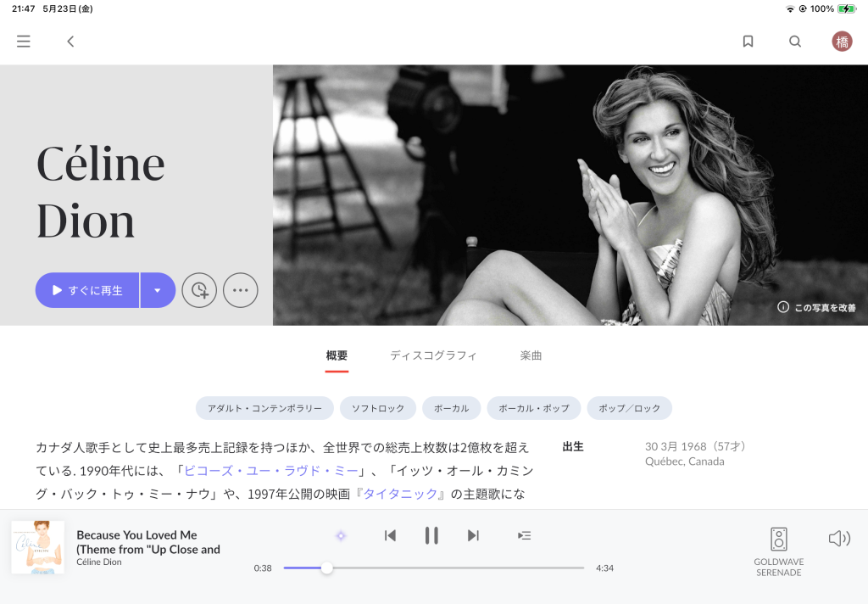
Task: Click この写真を改善 info link
Action: click(x=816, y=308)
